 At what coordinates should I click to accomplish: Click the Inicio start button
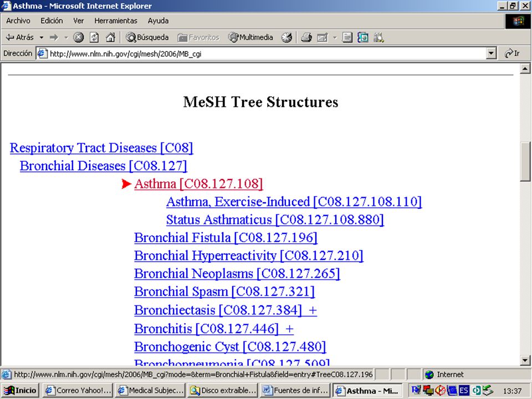(x=21, y=391)
